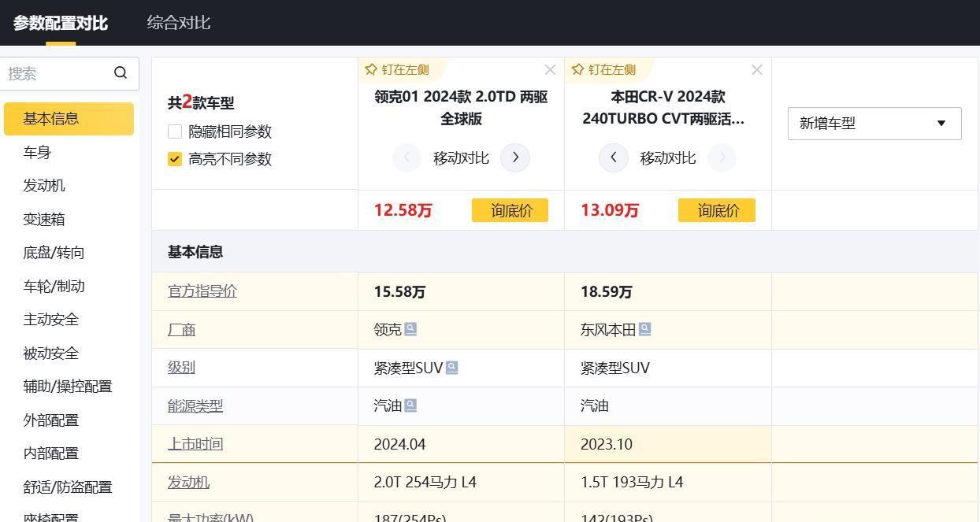Viewport: 980px width, 522px height.
Task: Open 上市时间 parameter link
Action: click(195, 444)
